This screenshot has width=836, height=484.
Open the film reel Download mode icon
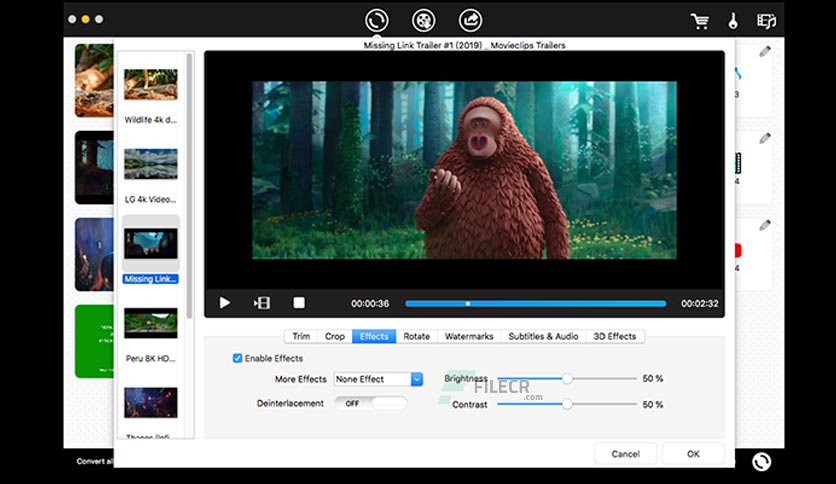(x=423, y=20)
